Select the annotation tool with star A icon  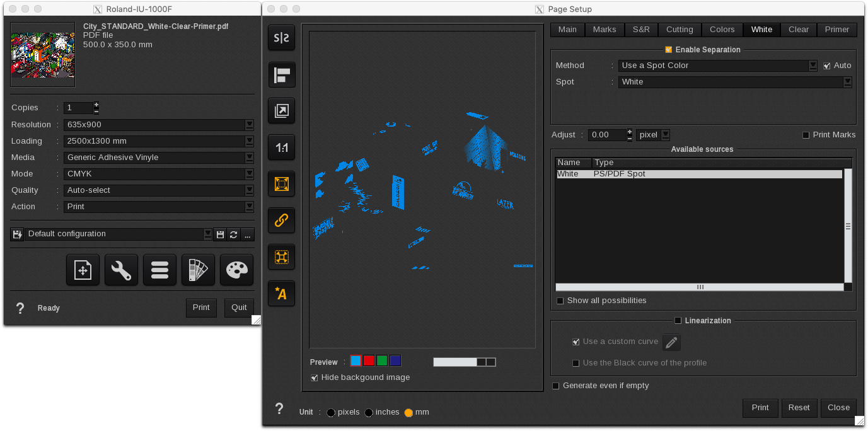coord(281,293)
